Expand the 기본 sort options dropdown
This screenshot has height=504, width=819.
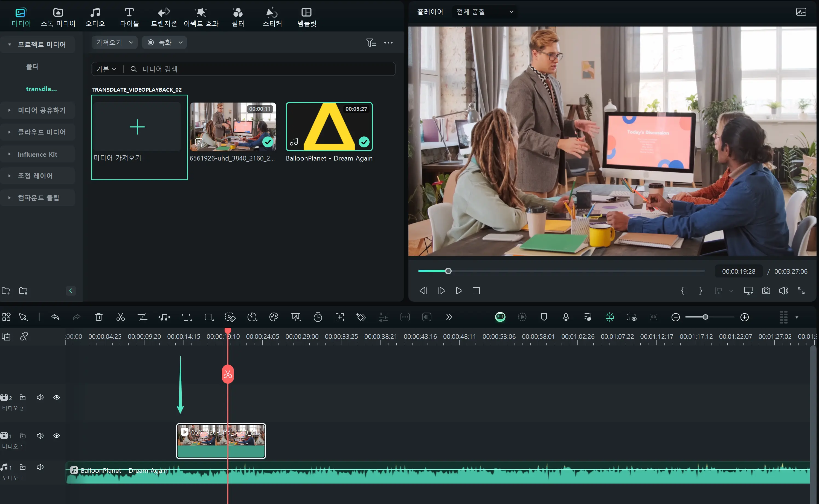coord(105,69)
